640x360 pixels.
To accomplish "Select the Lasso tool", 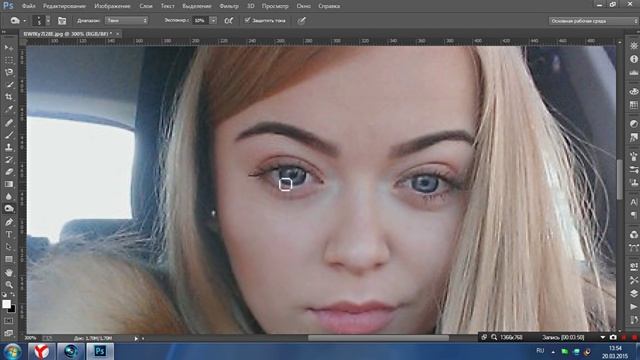I will point(9,73).
